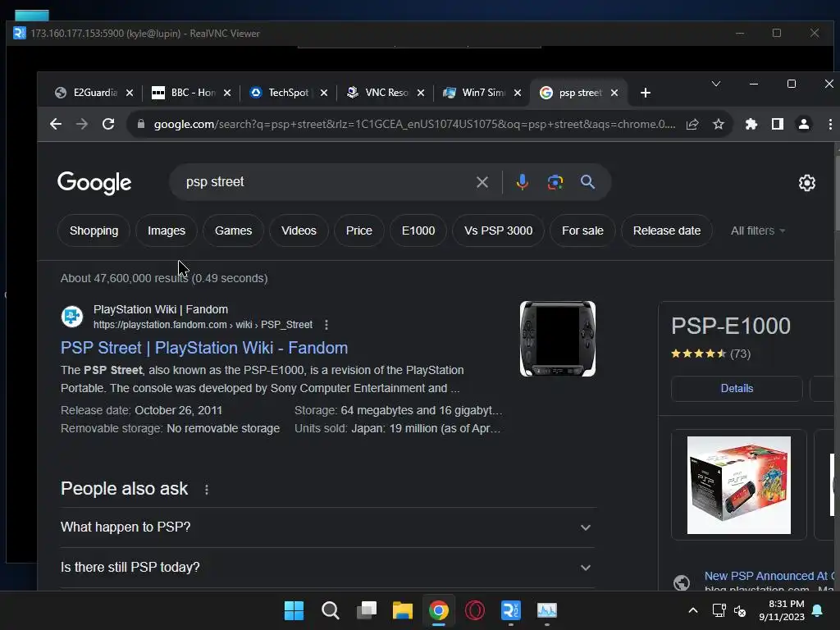Click the Chrome address bar URL
This screenshot has width=840, height=630.
414,125
